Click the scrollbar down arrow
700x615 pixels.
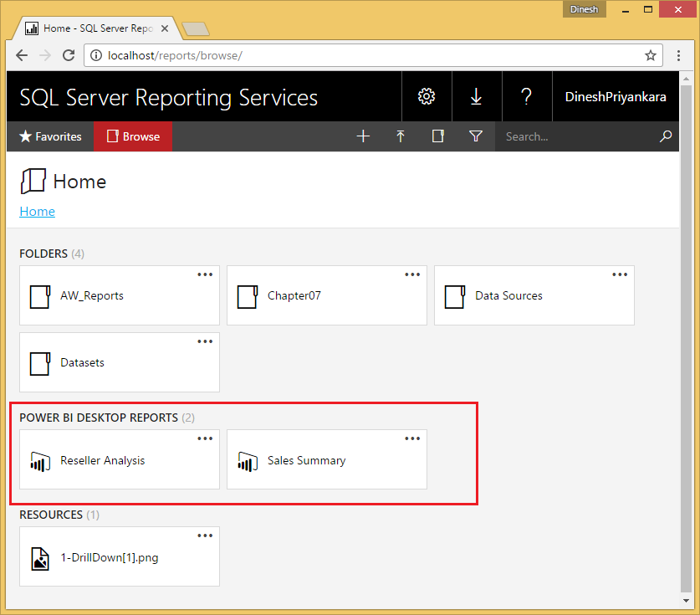point(686,601)
